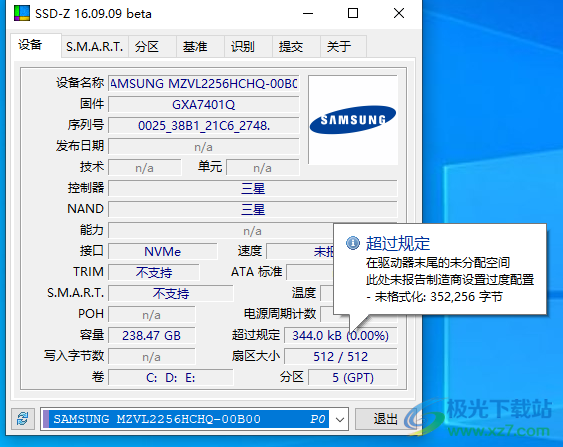Viewport: 563px width, 447px height.
Task: Click the sector size value 512 / 512
Action: pos(340,357)
